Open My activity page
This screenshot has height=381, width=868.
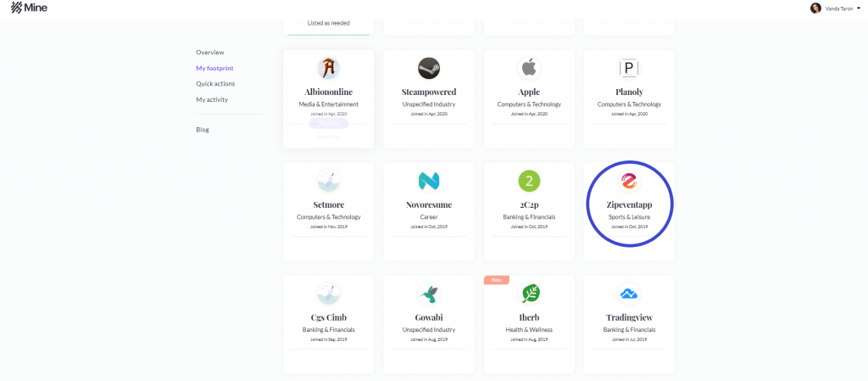[212, 99]
